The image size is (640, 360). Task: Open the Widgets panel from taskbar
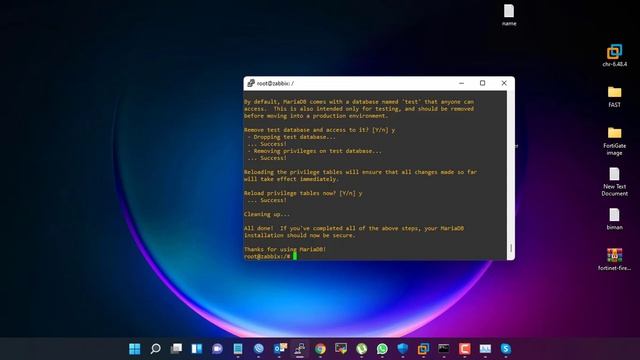pos(197,349)
